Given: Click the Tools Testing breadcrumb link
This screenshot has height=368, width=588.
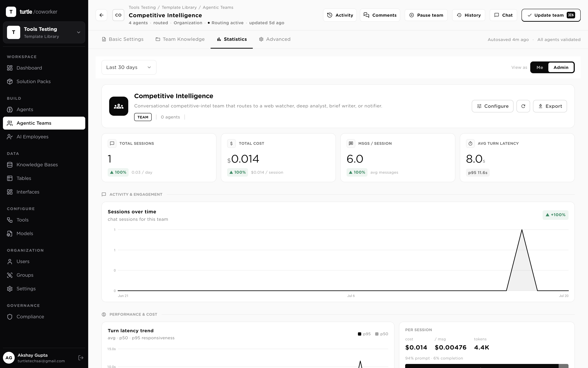Looking at the screenshot, I should click(x=142, y=8).
